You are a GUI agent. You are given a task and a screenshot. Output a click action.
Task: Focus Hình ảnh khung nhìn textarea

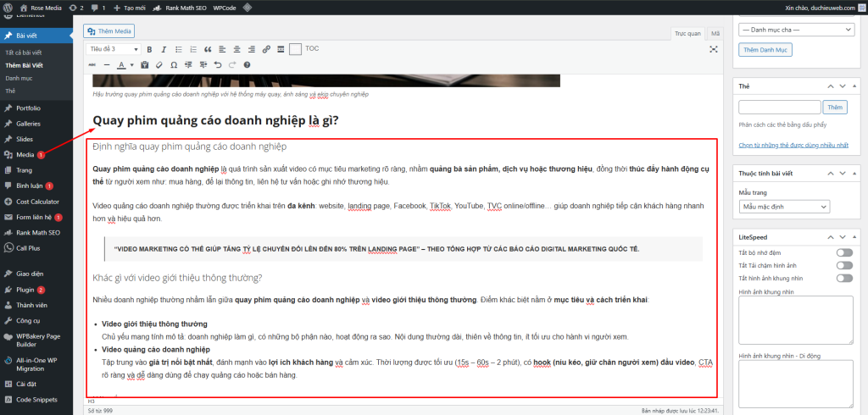click(796, 319)
